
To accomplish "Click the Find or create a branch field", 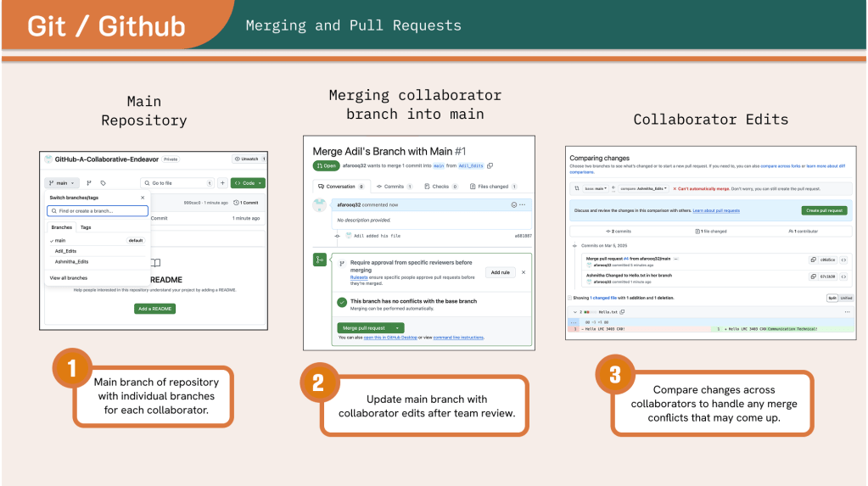I will point(98,211).
